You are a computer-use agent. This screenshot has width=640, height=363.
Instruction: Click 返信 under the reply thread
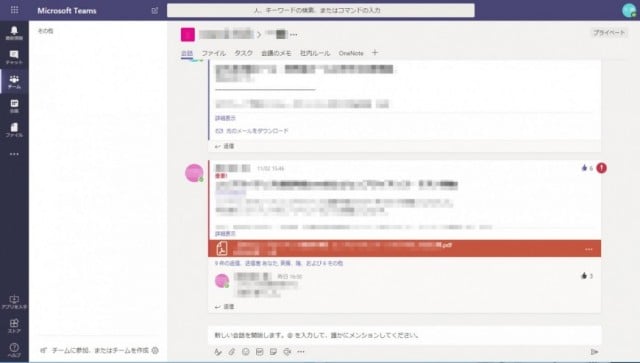coord(224,307)
